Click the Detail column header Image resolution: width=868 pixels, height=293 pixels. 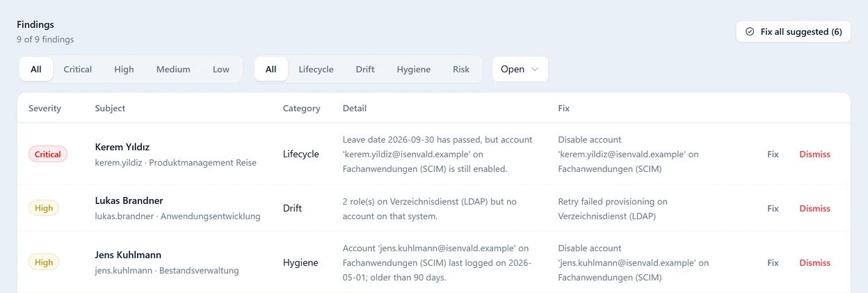[355, 109]
